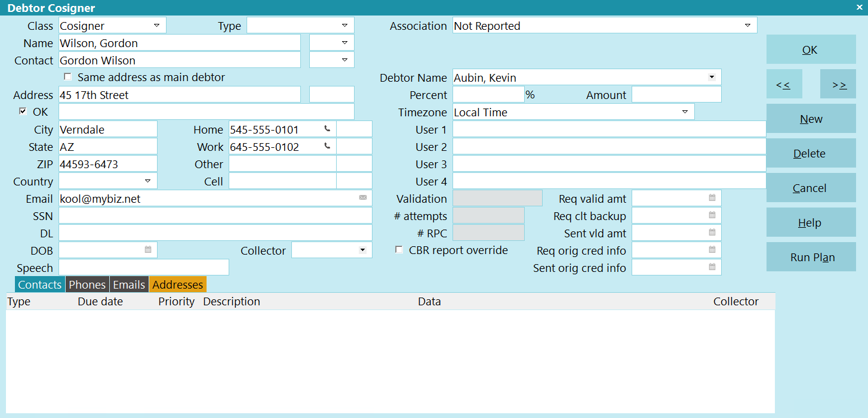This screenshot has height=418, width=868.
Task: Click the Collector column header in list
Action: click(x=736, y=302)
